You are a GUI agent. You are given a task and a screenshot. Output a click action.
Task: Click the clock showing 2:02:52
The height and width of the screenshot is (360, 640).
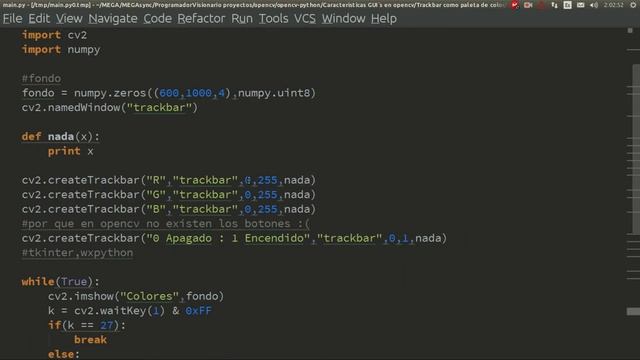click(x=613, y=5)
